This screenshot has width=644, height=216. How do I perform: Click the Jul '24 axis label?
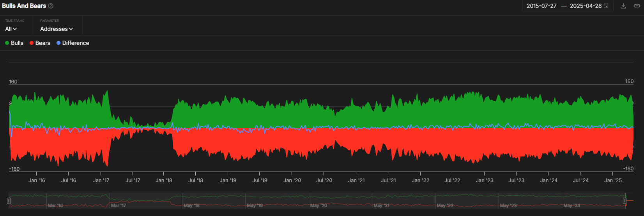pyautogui.click(x=580, y=180)
